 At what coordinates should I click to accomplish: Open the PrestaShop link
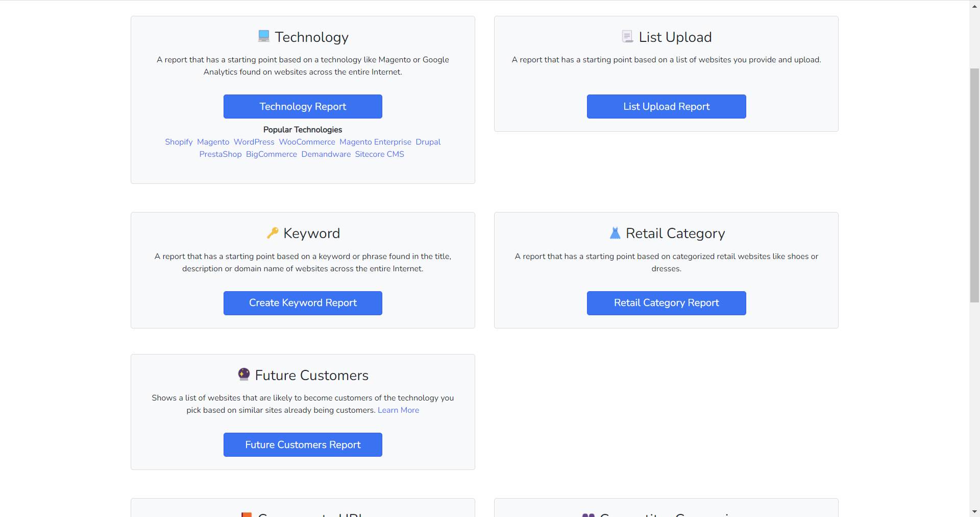pyautogui.click(x=220, y=154)
